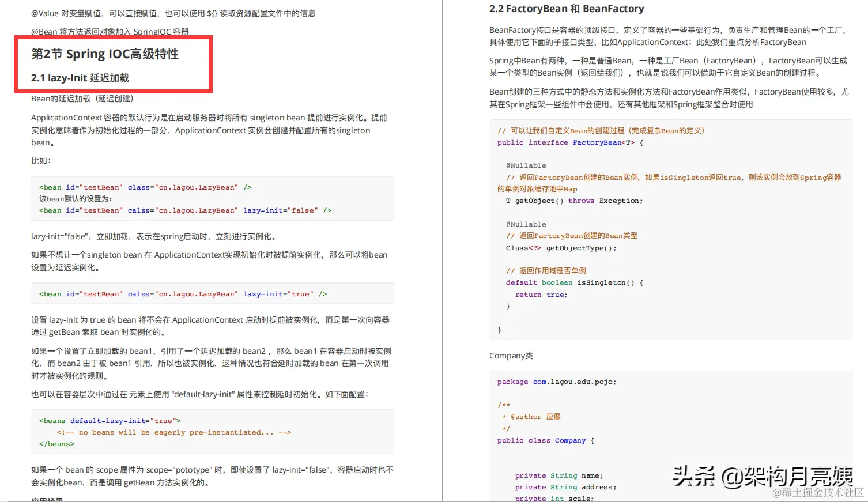Click the "package com.lagou.edu.pojo;" line
868x502 pixels.
(x=557, y=382)
